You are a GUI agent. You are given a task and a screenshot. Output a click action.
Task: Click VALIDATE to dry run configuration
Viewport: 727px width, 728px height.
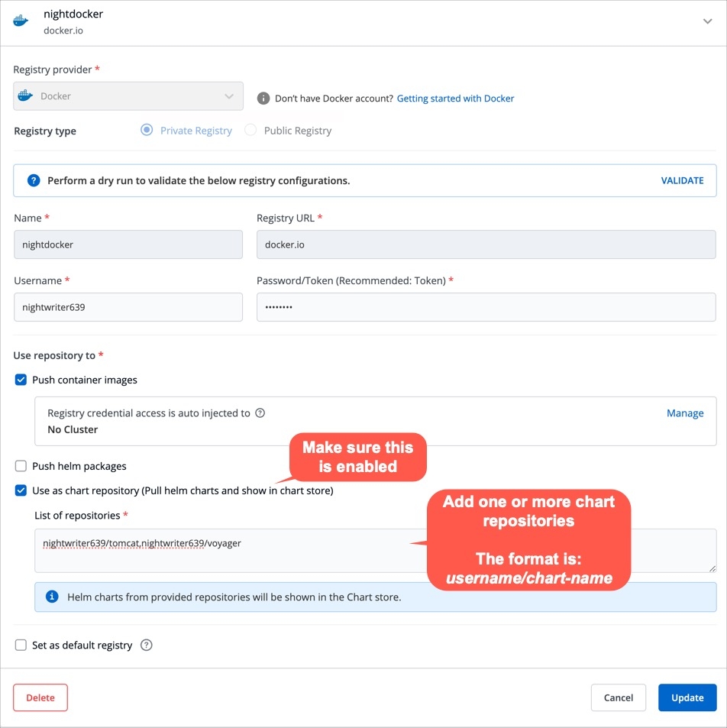pyautogui.click(x=682, y=181)
